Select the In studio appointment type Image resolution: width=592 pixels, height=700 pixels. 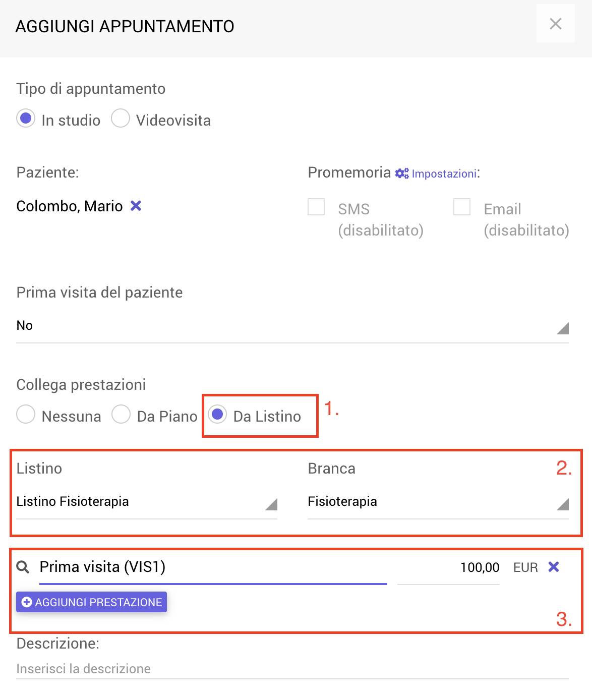tap(26, 119)
